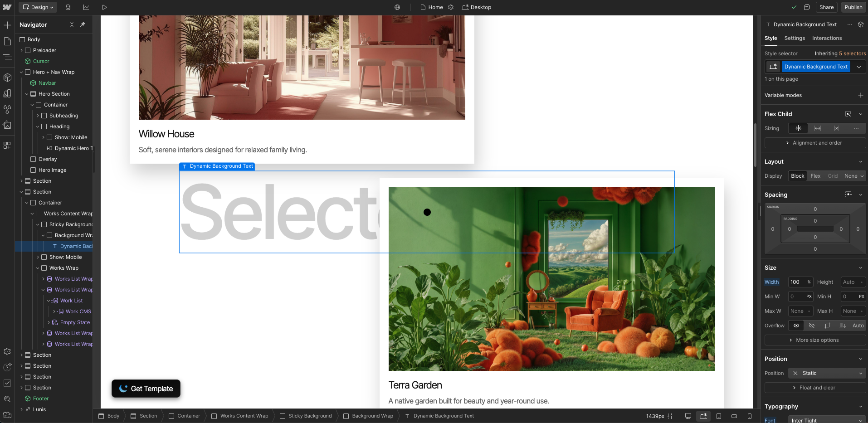This screenshot has width=868, height=423.
Task: Click the preview play icon
Action: coord(104,7)
